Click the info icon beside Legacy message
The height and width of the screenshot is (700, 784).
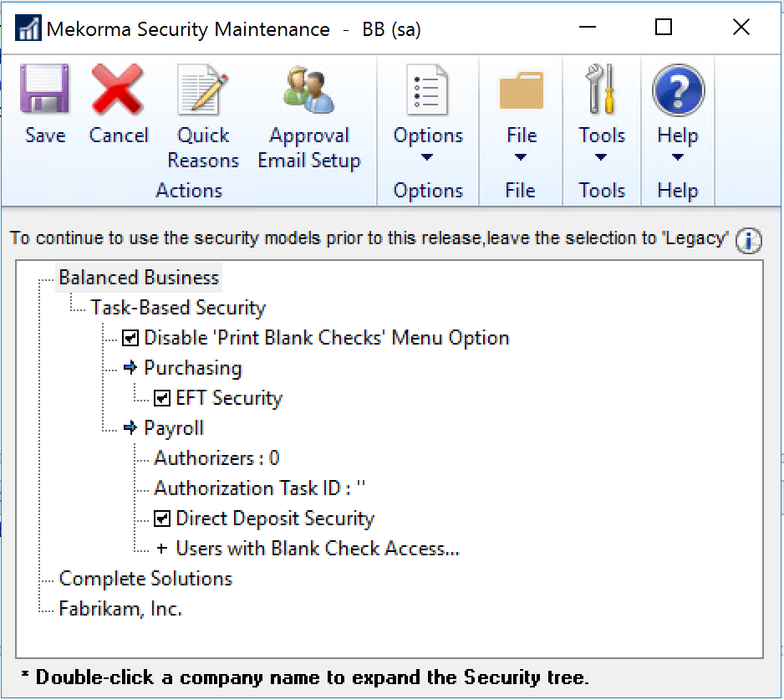pyautogui.click(x=748, y=242)
